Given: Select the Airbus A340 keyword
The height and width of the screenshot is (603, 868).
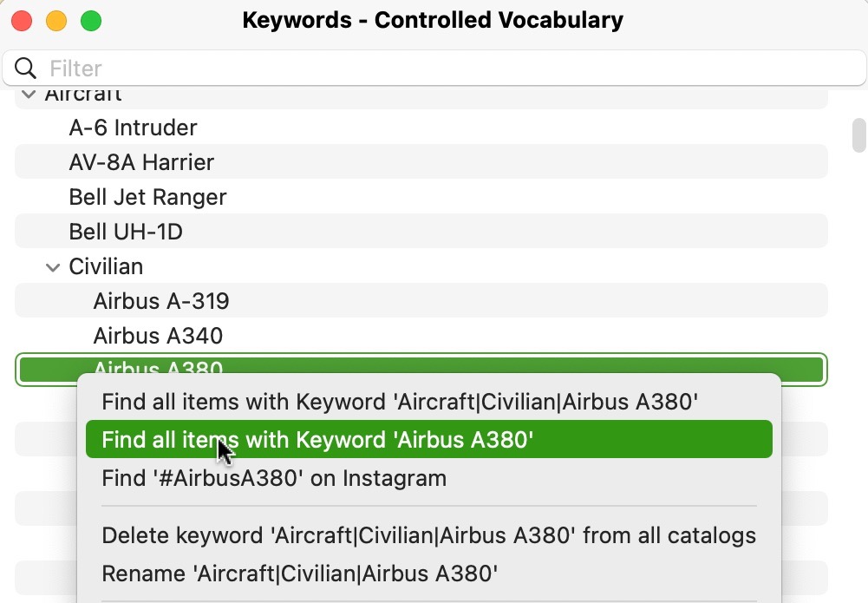Looking at the screenshot, I should 158,336.
